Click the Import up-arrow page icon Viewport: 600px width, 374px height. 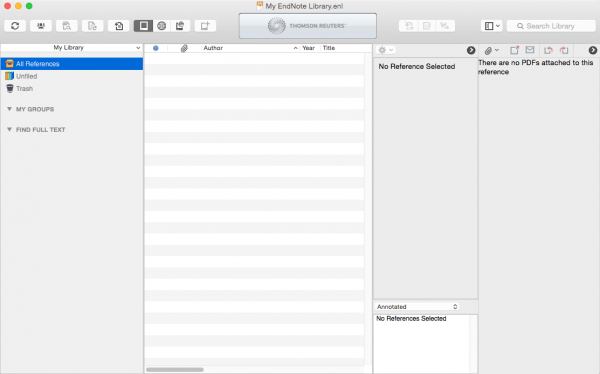click(x=119, y=26)
